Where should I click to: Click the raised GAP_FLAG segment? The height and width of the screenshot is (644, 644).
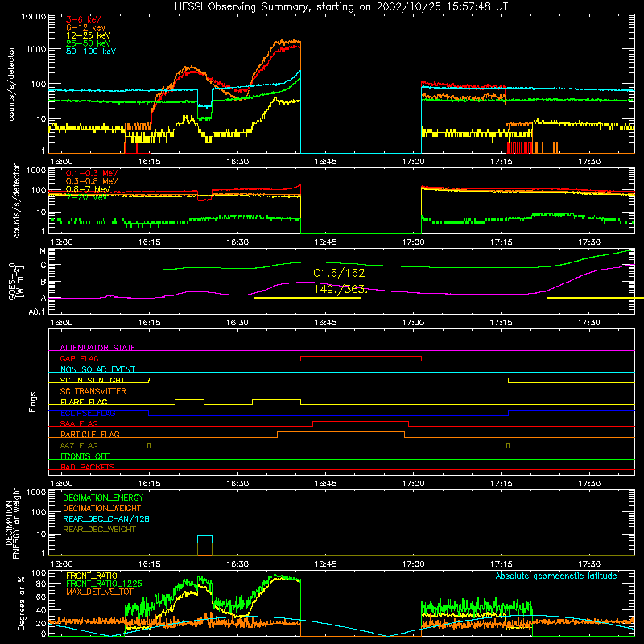point(361,357)
